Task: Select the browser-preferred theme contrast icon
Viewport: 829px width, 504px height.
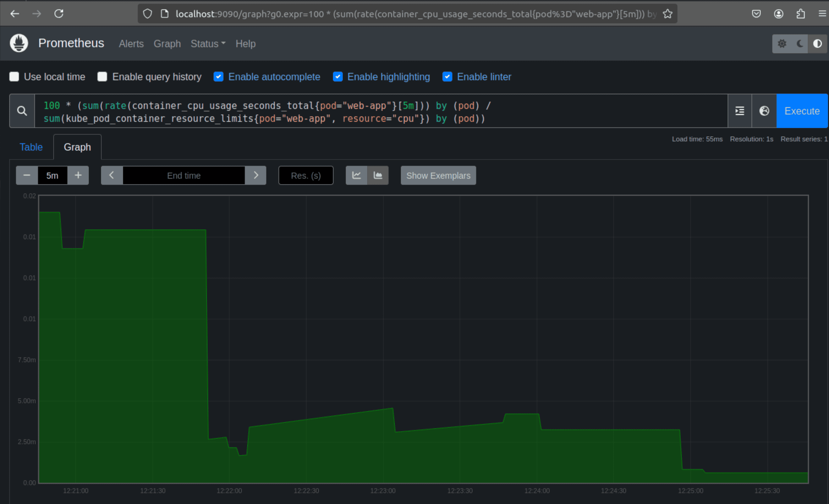Action: click(x=818, y=44)
